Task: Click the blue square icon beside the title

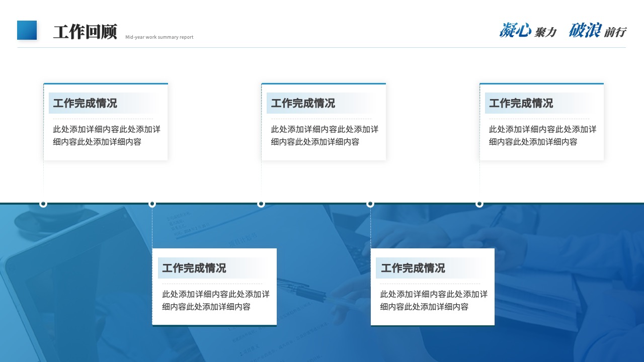Action: point(27,30)
